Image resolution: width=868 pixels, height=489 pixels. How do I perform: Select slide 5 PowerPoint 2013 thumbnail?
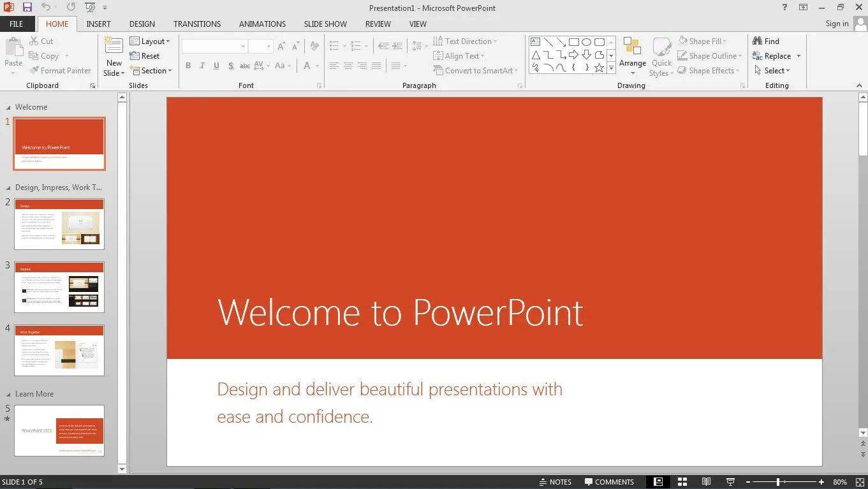pyautogui.click(x=59, y=430)
